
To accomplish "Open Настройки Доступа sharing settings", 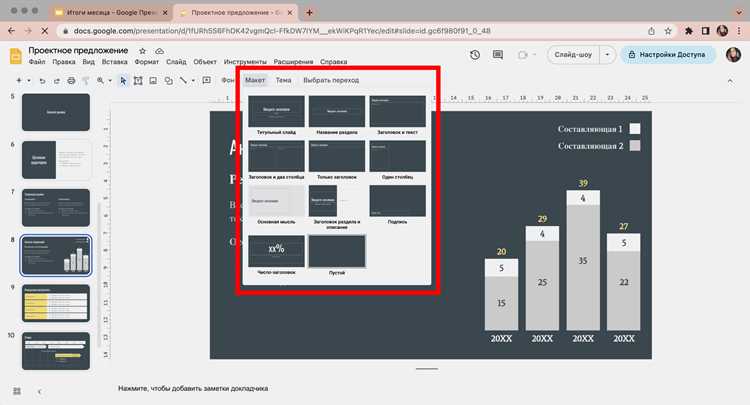I will click(x=668, y=55).
